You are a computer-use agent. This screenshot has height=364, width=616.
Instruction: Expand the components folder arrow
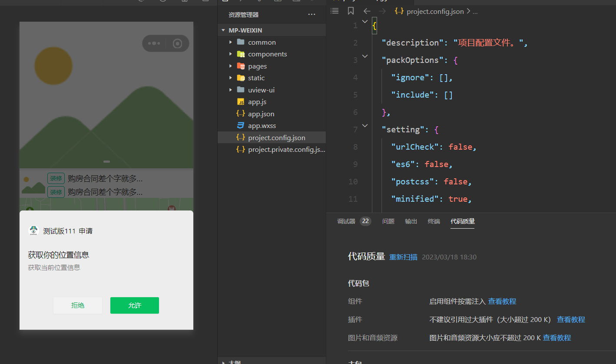pos(230,54)
